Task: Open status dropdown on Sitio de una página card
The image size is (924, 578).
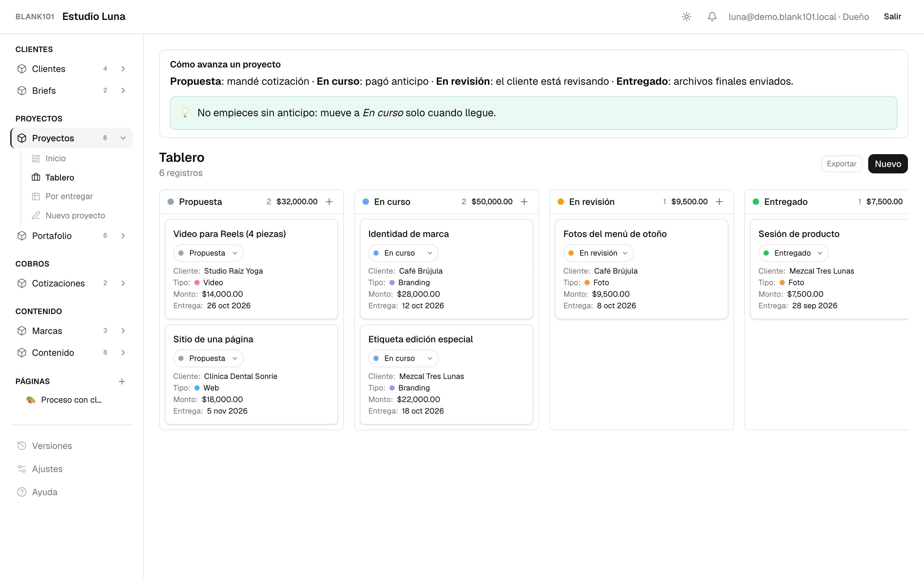Action: 208,359
